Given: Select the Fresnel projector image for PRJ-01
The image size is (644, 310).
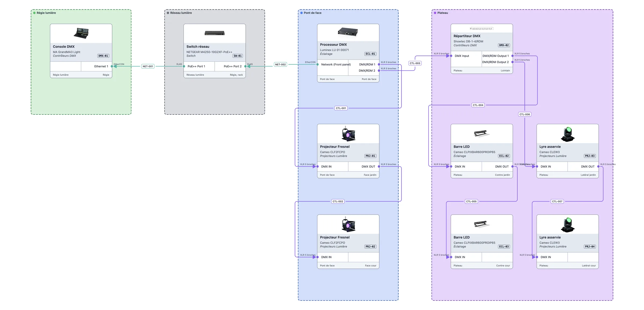Looking at the screenshot, I should [348, 134].
